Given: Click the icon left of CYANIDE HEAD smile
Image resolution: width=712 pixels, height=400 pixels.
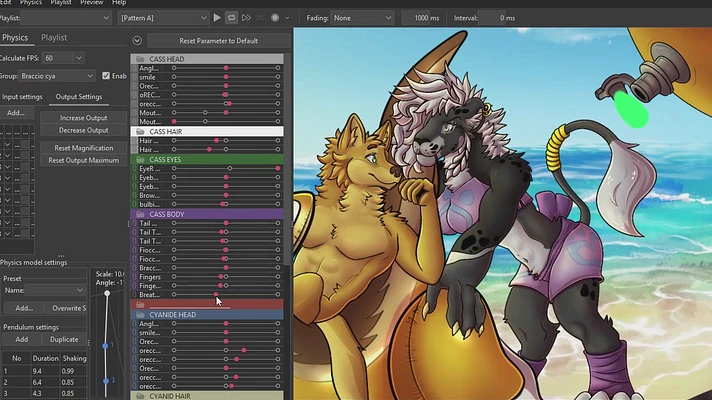Looking at the screenshot, I should [x=134, y=333].
